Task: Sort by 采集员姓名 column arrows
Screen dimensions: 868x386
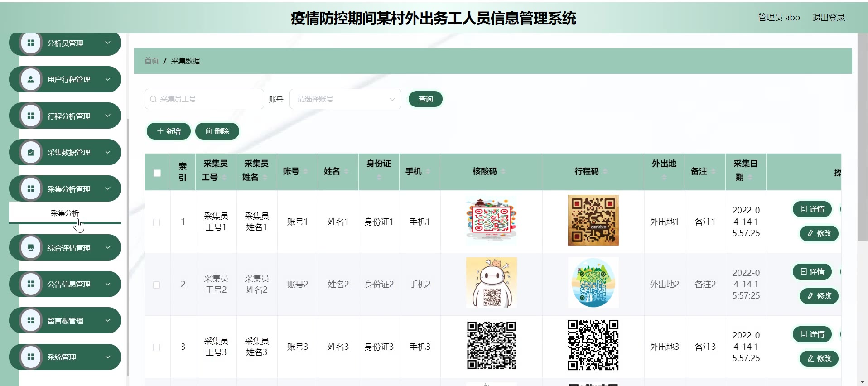Action: (265, 177)
